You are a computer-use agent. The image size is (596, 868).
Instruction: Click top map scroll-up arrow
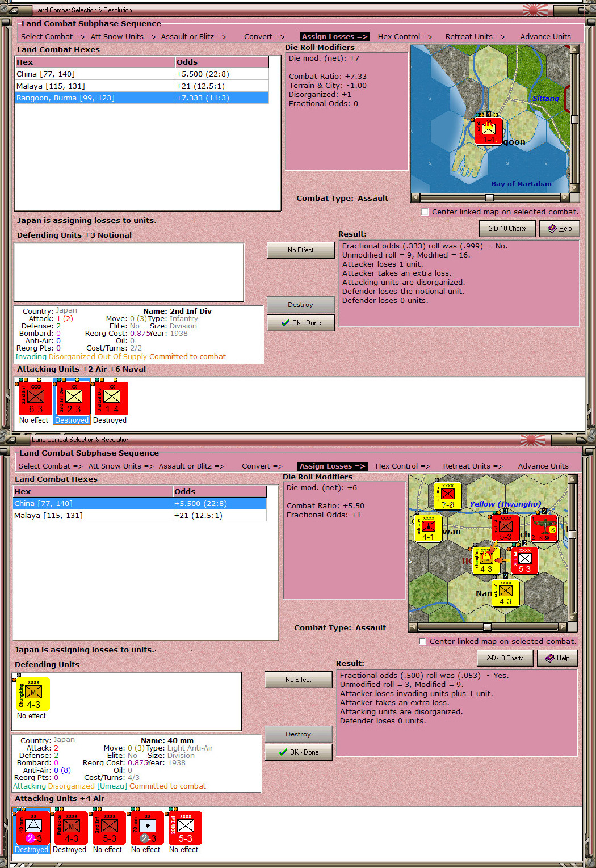click(x=574, y=49)
